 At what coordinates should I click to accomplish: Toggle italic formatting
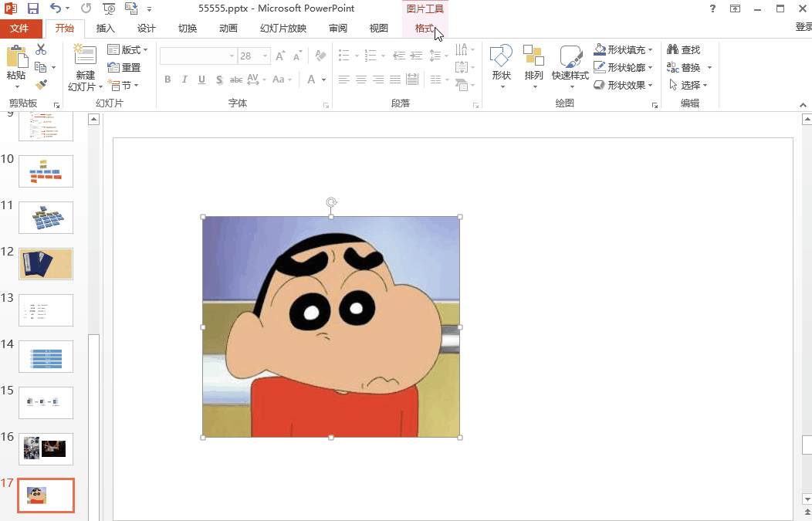184,80
